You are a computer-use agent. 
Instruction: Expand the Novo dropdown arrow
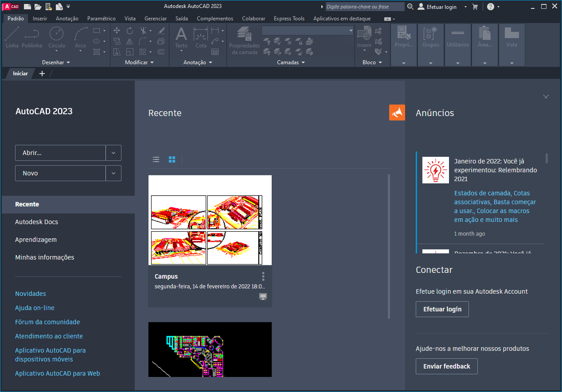113,173
